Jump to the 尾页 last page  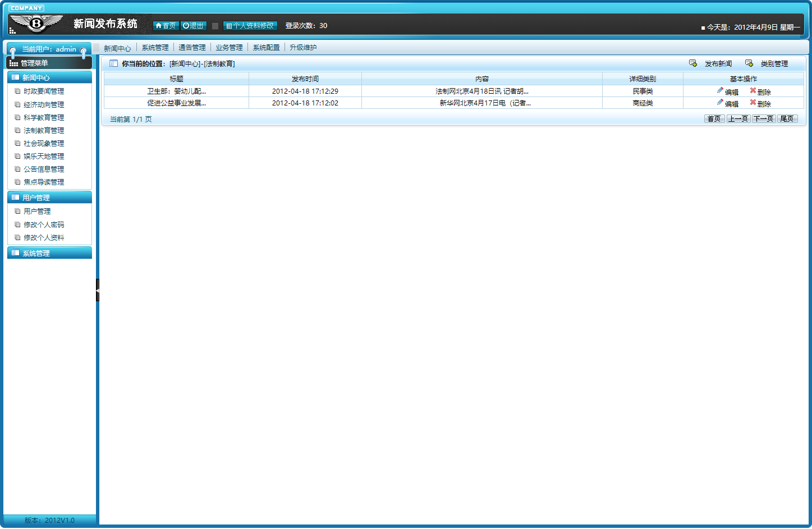pos(787,119)
